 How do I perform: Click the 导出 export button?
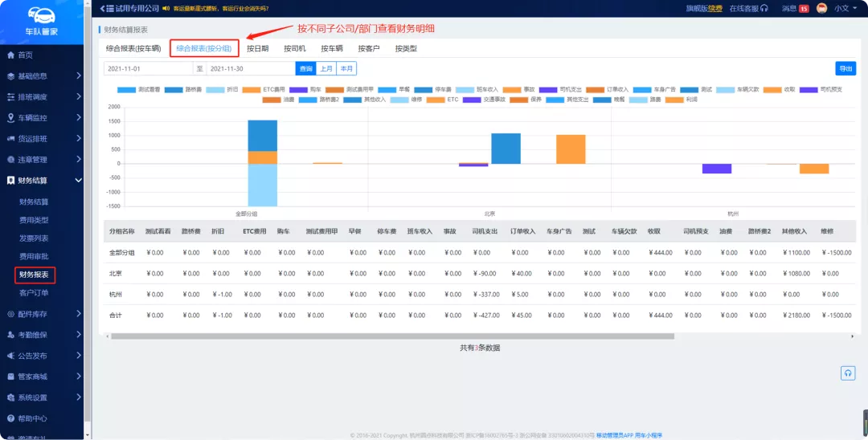pyautogui.click(x=845, y=69)
